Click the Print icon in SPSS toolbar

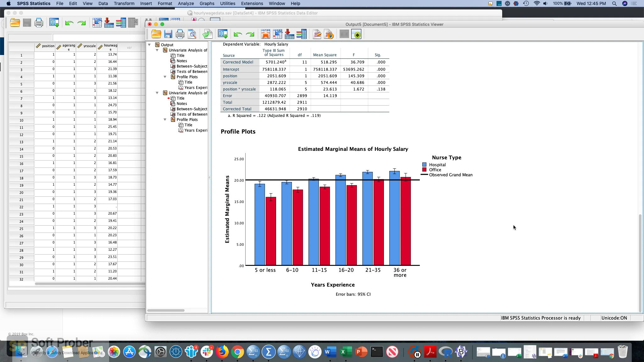click(39, 23)
